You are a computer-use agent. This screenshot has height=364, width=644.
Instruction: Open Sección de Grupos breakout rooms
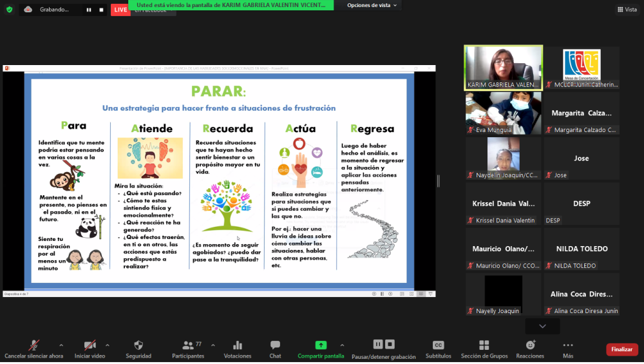484,349
